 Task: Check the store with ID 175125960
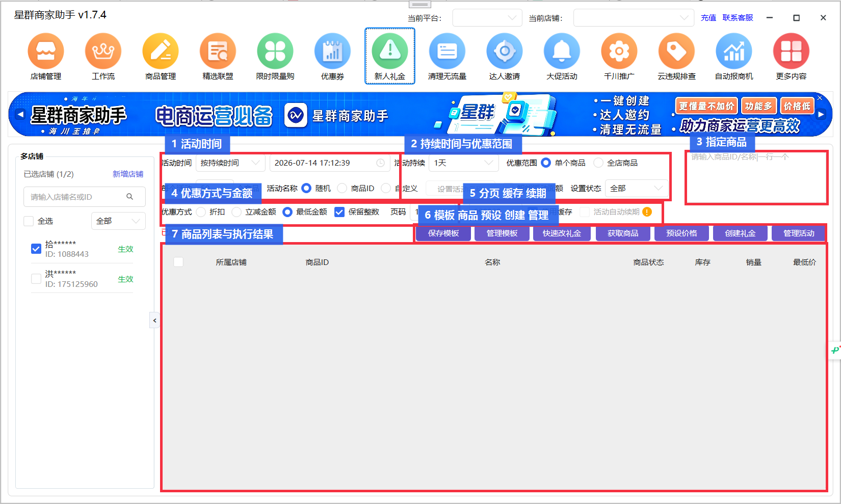(x=36, y=279)
